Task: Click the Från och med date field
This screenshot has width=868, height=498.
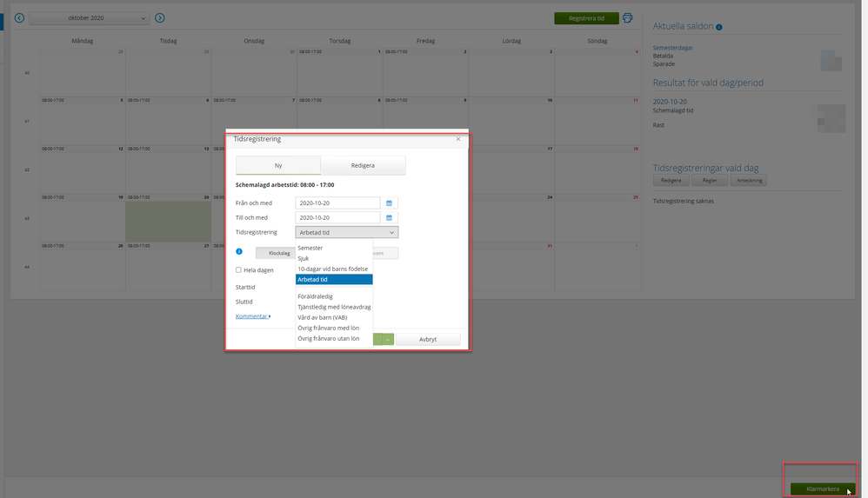Action: tap(337, 203)
